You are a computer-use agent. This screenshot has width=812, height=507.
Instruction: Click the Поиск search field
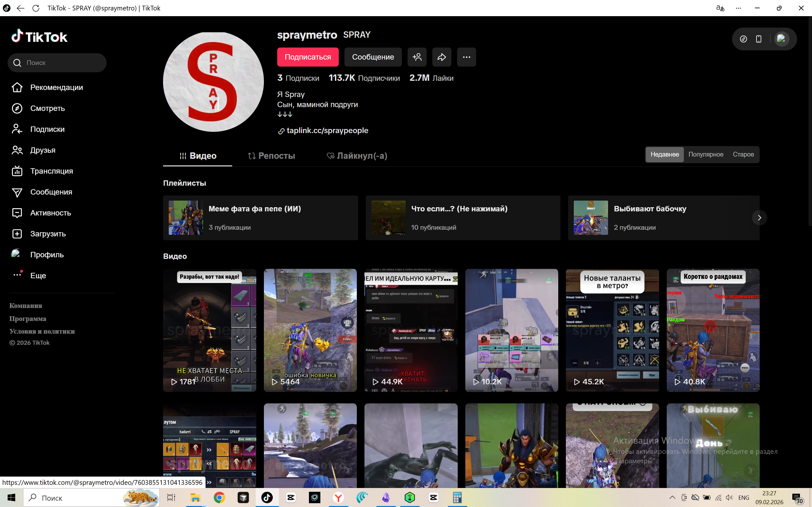tap(62, 63)
